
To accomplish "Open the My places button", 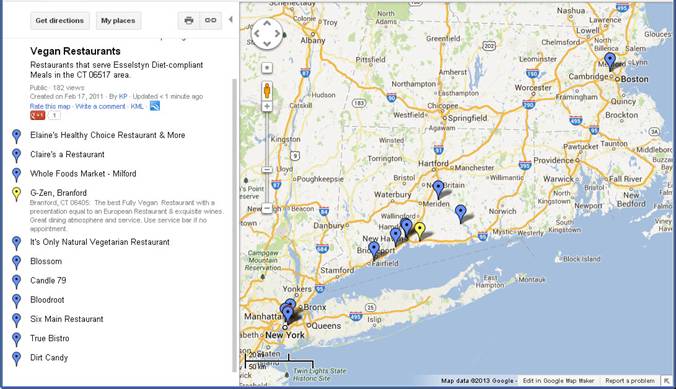I will (x=118, y=20).
